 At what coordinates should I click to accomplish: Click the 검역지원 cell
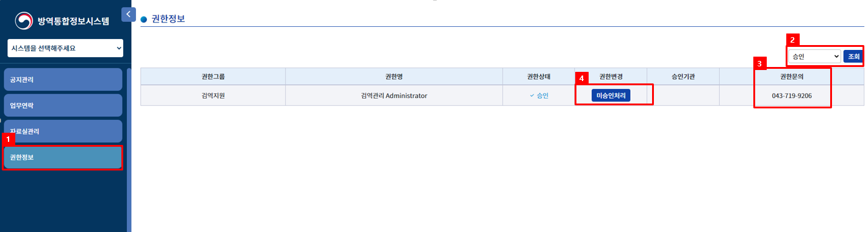pyautogui.click(x=213, y=96)
